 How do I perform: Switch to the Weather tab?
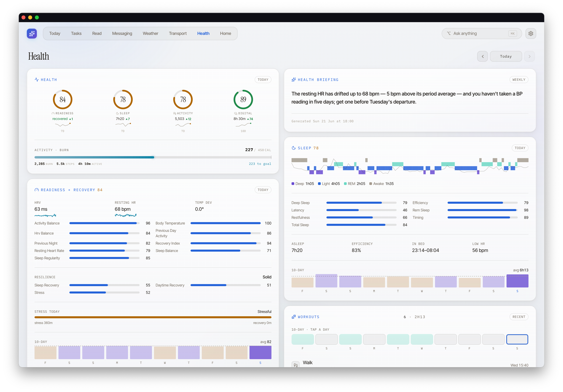tap(150, 33)
